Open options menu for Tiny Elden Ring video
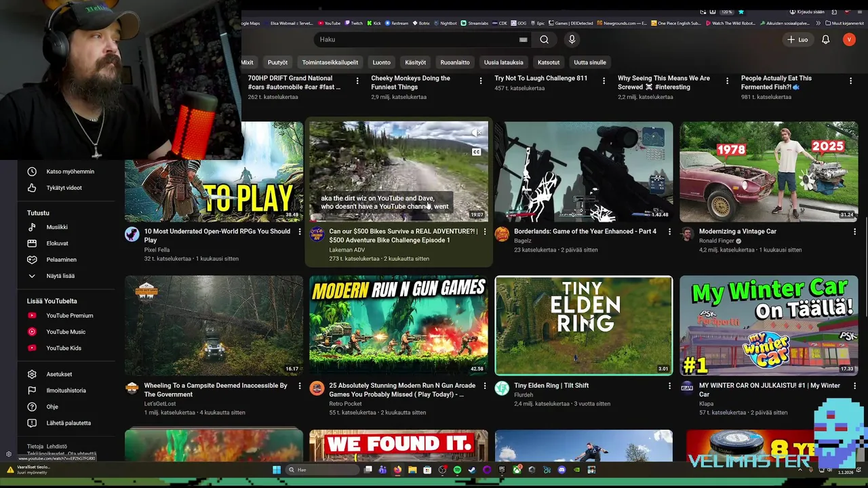This screenshot has width=868, height=488. click(x=669, y=386)
